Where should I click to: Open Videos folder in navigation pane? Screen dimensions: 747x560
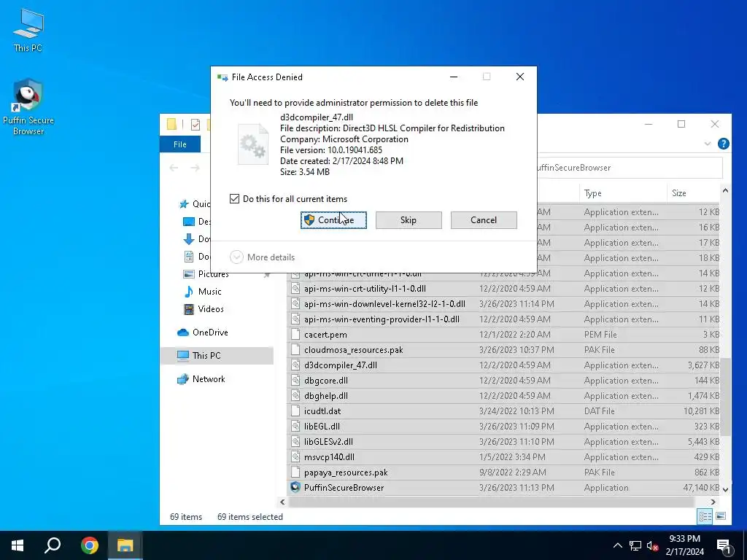211,309
